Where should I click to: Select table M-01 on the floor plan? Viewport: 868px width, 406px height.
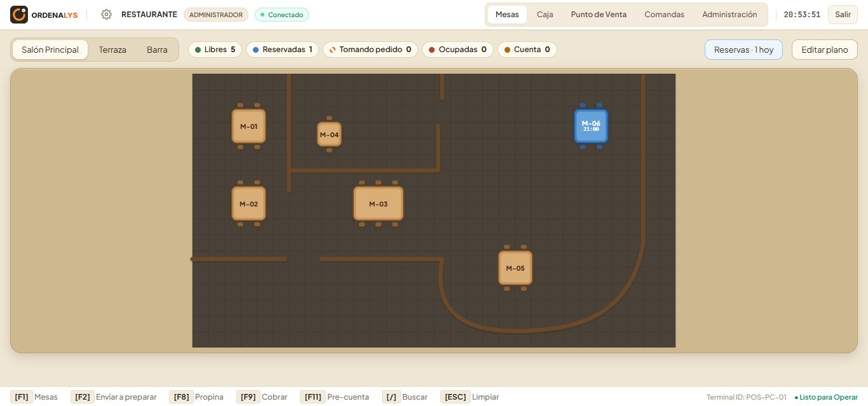[x=248, y=126]
